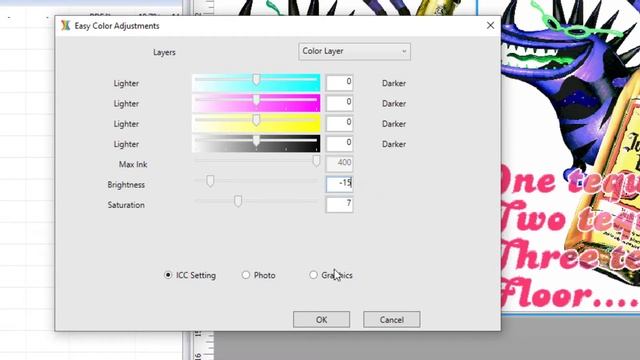Screen dimensions: 640x360
Task: Click the Brightness label
Action: click(x=126, y=185)
